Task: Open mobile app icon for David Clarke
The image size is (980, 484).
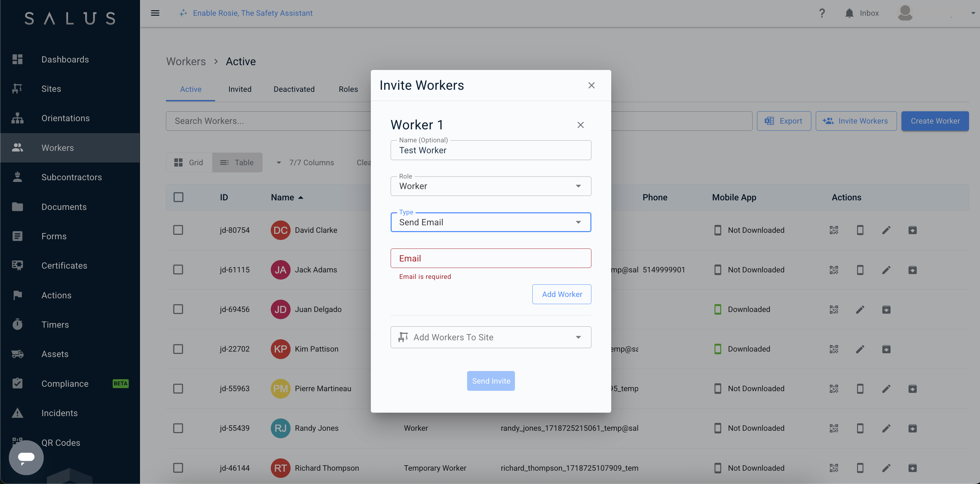Action: pyautogui.click(x=860, y=230)
